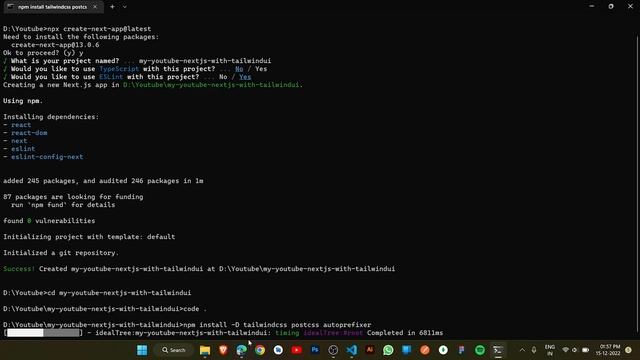Open a new terminal tab with plus
Screen dimensions: 640x360
tap(112, 7)
